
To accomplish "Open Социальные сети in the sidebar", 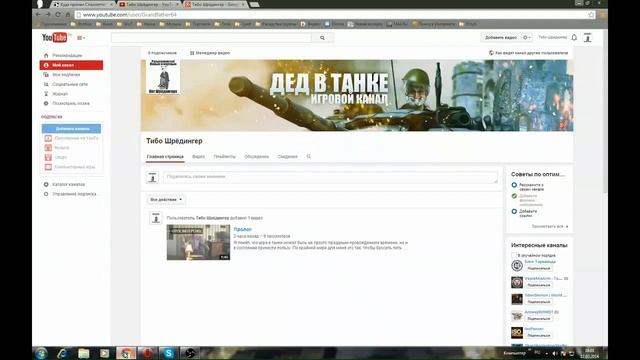I will coord(70,84).
